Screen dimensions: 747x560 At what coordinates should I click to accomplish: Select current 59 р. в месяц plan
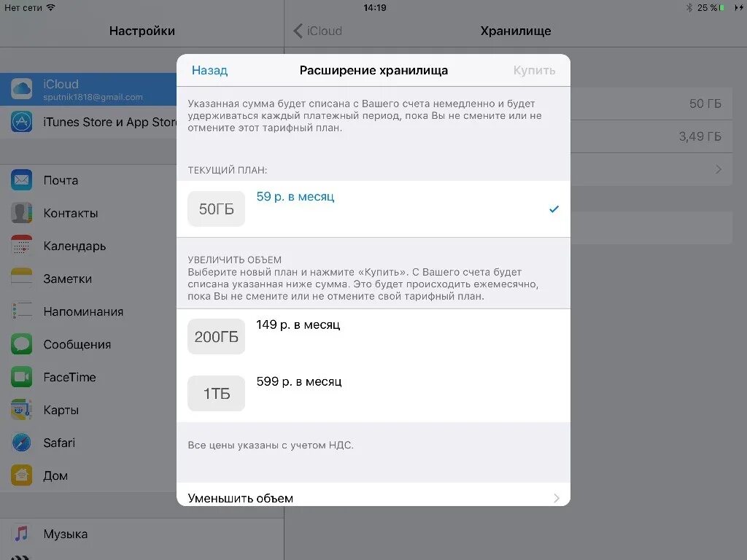(x=373, y=209)
